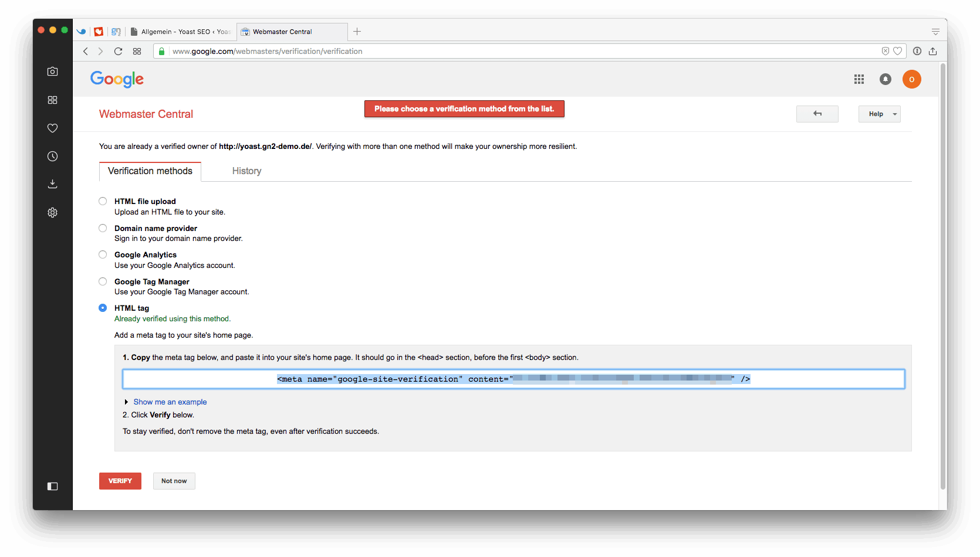
Task: Switch to Allgemein - Yoast SEO tab
Action: point(181,32)
